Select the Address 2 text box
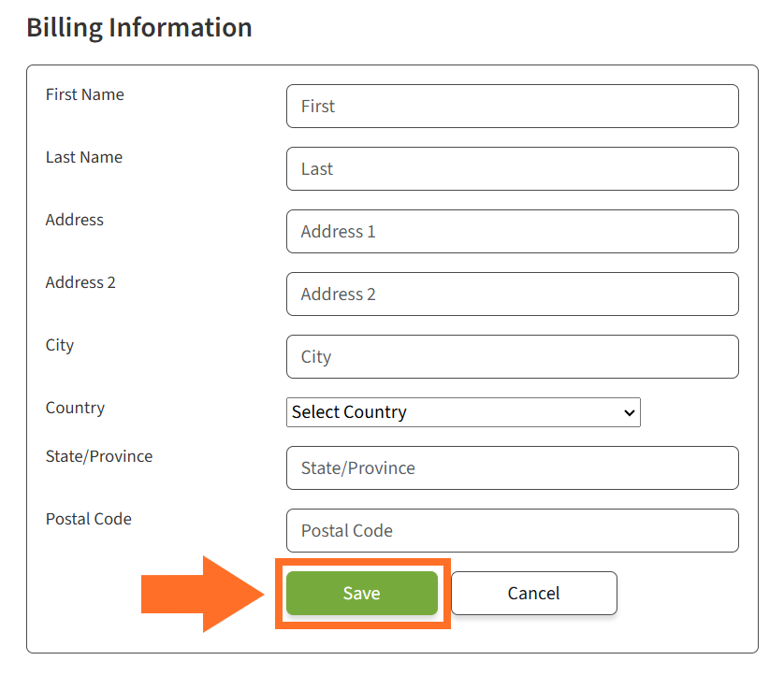The image size is (784, 675). point(512,294)
